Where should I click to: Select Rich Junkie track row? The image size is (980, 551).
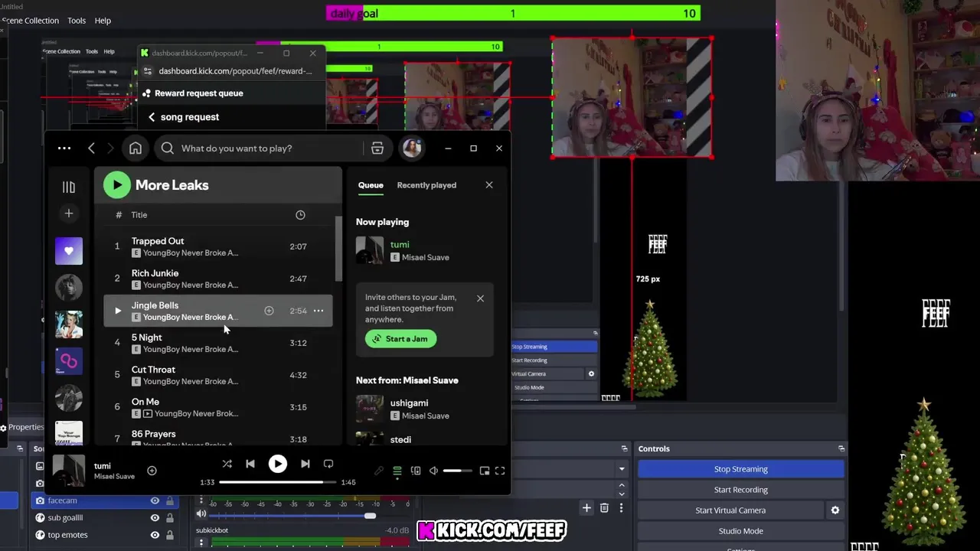[218, 279]
